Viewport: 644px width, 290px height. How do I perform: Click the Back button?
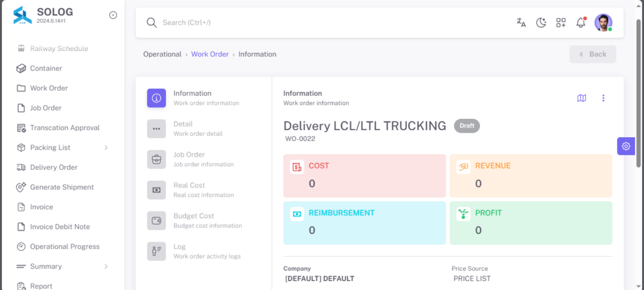[592, 54]
